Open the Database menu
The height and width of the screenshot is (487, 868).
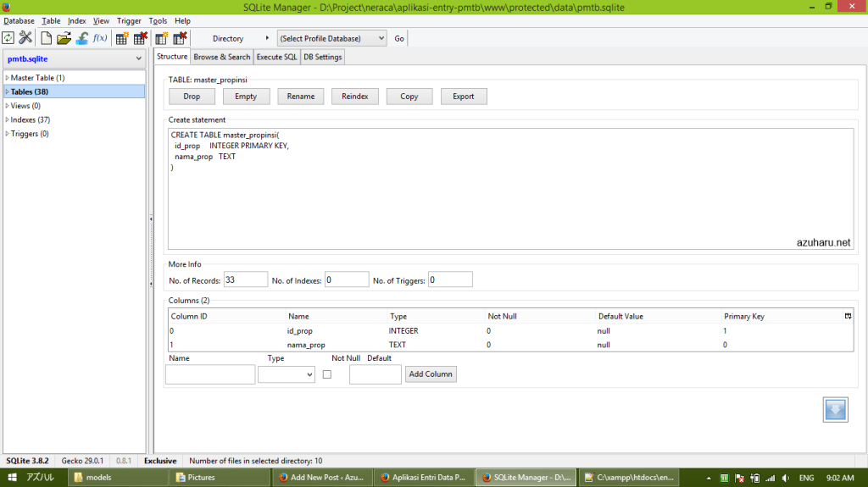click(19, 21)
